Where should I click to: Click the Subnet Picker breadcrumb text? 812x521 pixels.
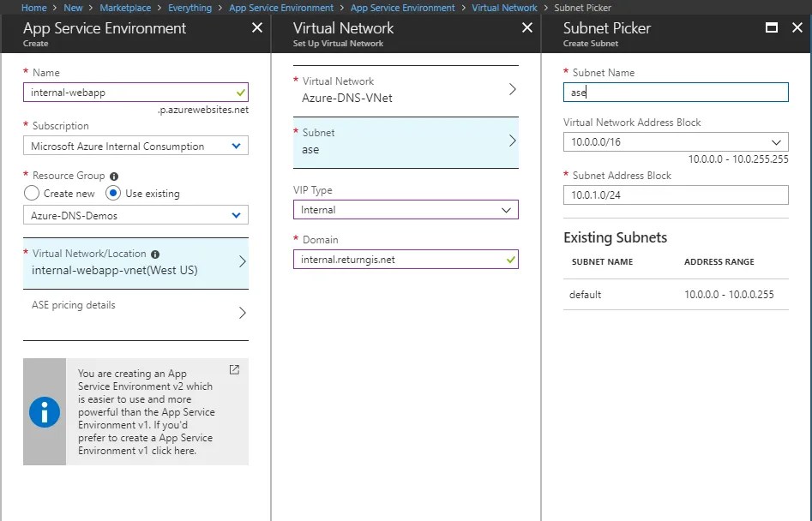[582, 8]
